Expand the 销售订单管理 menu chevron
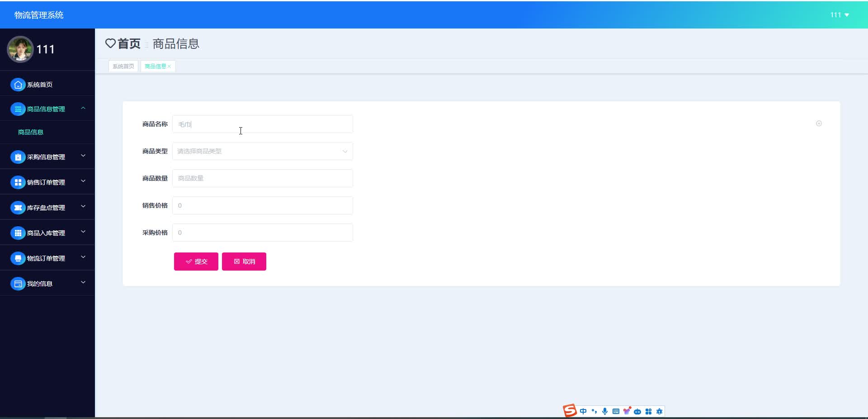868x419 pixels. pyautogui.click(x=83, y=181)
